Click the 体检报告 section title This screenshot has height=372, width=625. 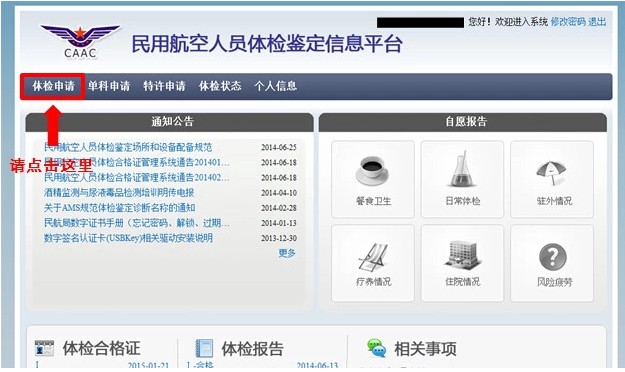coord(253,349)
